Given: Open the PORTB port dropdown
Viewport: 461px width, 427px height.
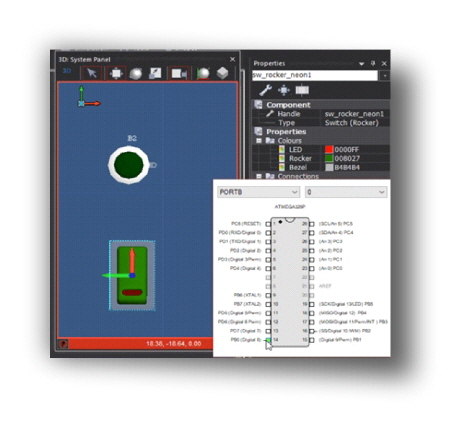Looking at the screenshot, I should 258,192.
